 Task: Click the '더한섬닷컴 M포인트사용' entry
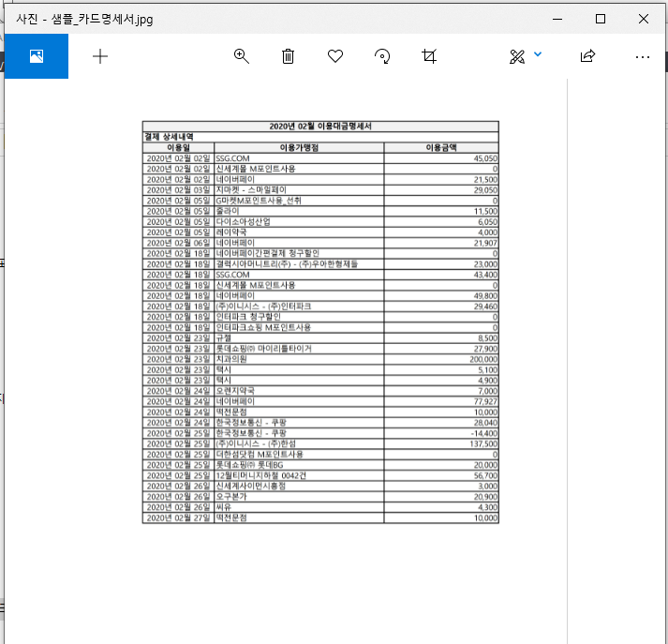(x=260, y=455)
